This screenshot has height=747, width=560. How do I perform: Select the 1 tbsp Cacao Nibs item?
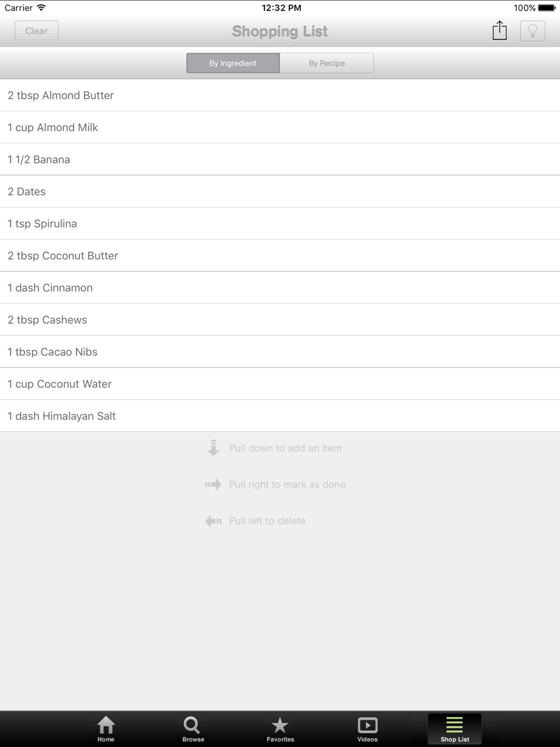280,352
